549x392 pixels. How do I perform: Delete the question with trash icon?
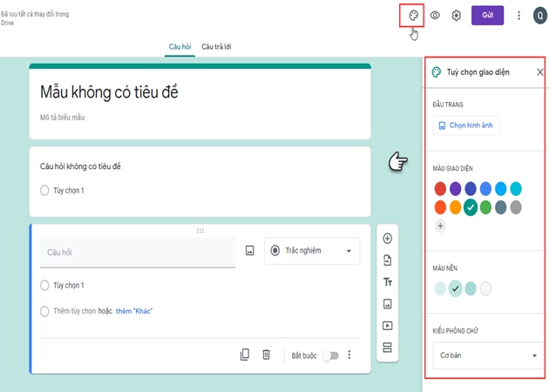tap(266, 355)
